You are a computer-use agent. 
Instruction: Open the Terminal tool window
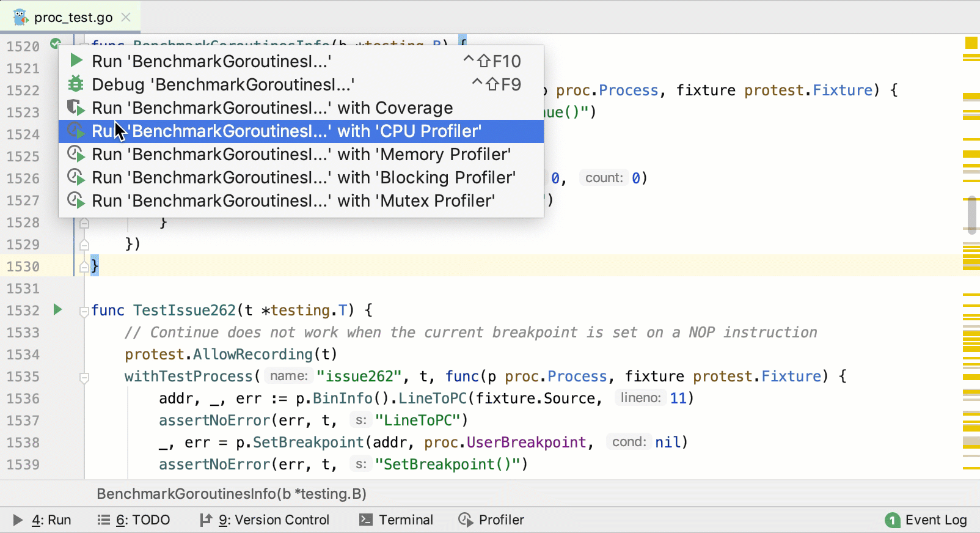point(396,520)
